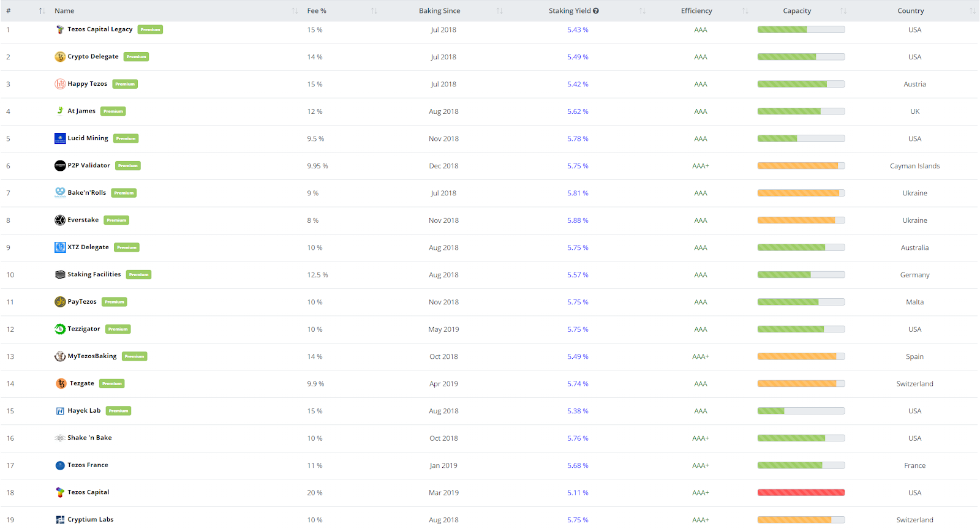Click PayTezos coin logo
The height and width of the screenshot is (529, 980).
point(60,302)
